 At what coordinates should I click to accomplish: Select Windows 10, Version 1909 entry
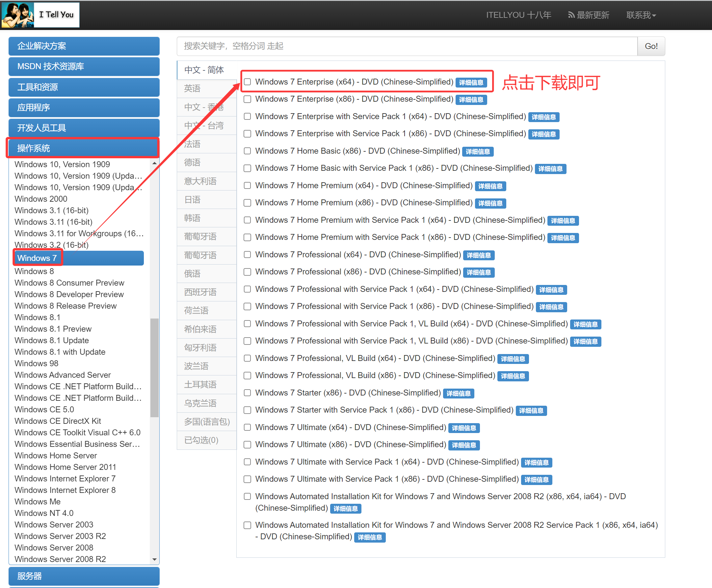(x=62, y=164)
